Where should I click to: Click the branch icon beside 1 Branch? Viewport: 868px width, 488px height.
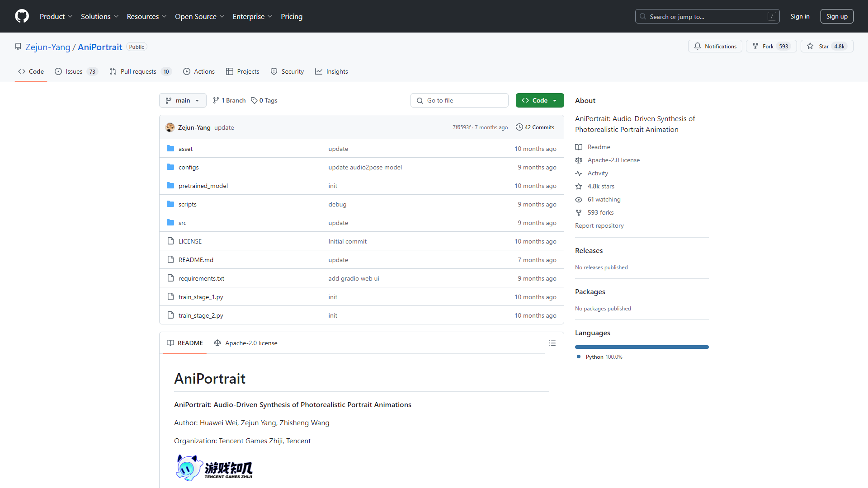coord(216,101)
